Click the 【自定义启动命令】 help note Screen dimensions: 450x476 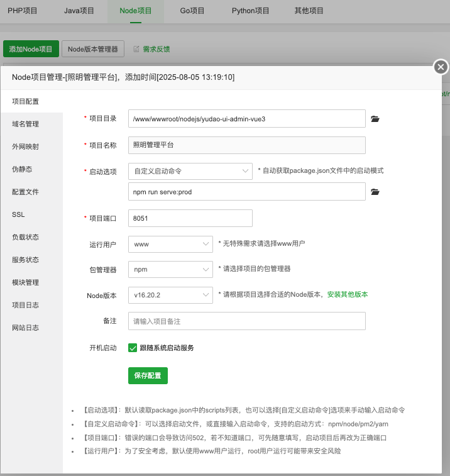235,424
